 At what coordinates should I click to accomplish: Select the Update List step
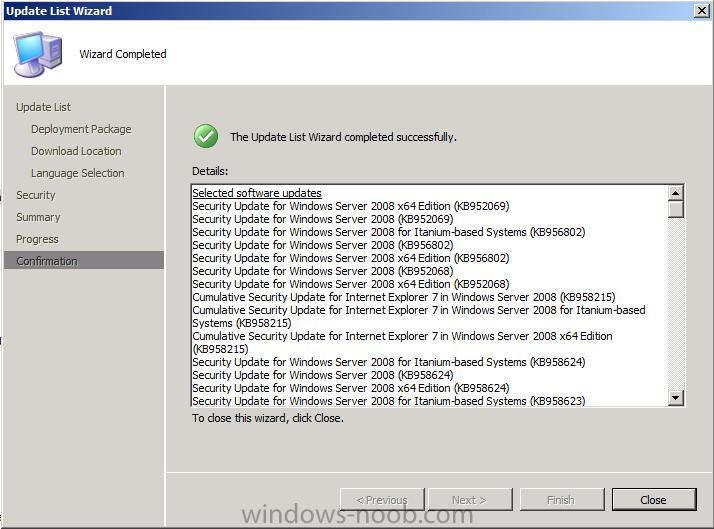(x=43, y=107)
